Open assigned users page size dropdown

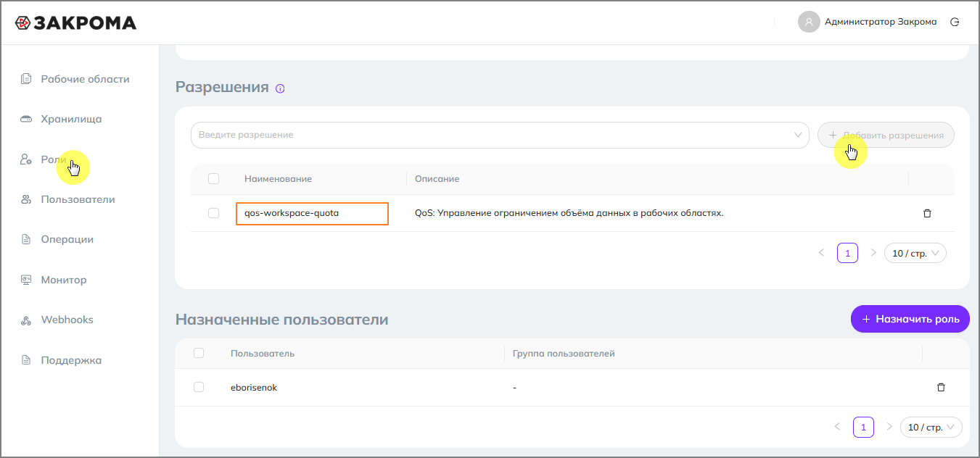[931, 428]
